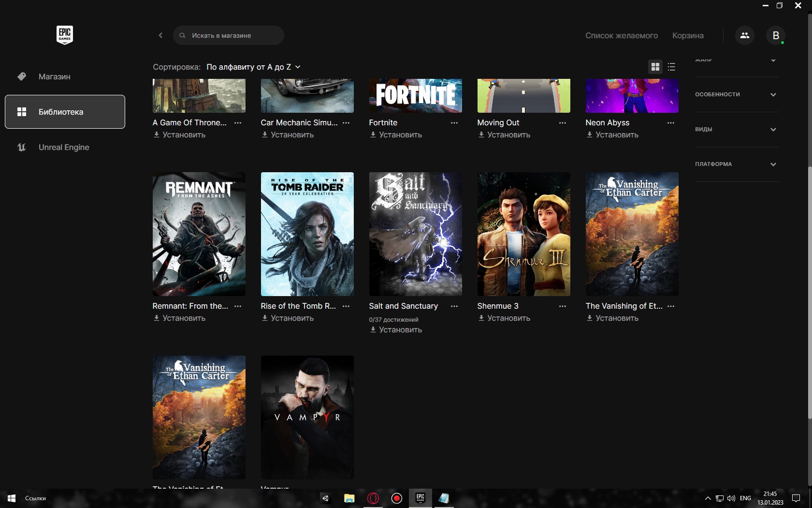Open more options for Remnant: From the Ashes

point(238,306)
